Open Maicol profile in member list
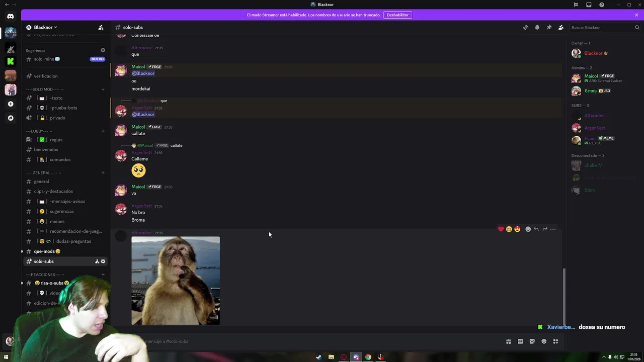The image size is (644, 362). tap(605, 78)
